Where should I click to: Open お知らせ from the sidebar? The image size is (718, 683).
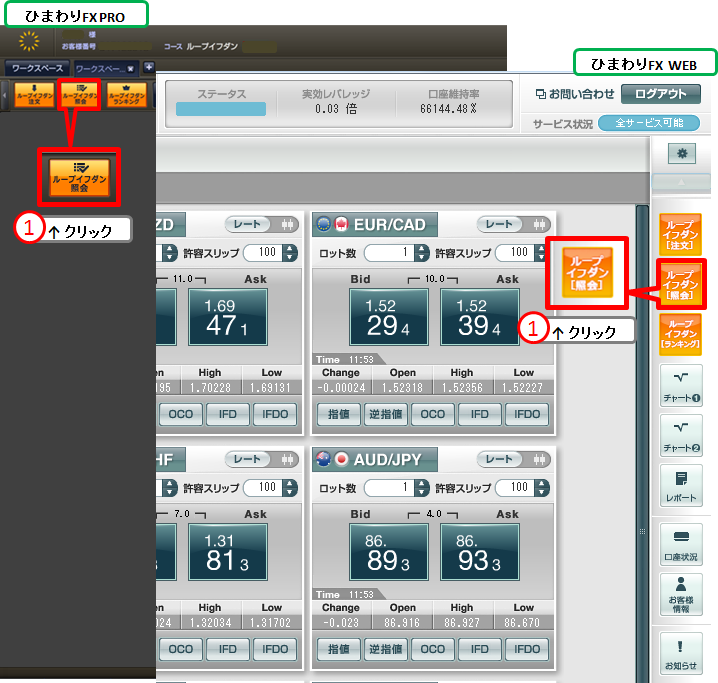[x=681, y=653]
